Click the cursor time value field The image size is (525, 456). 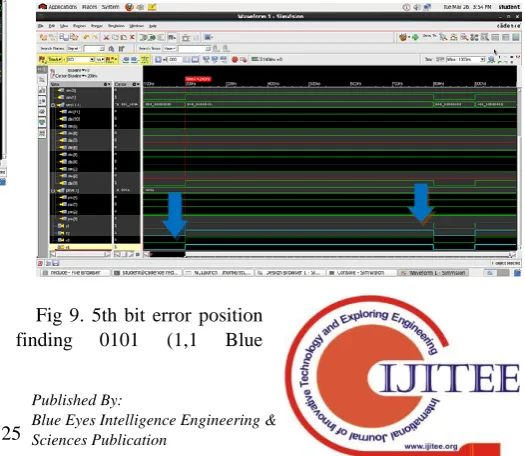point(81,59)
